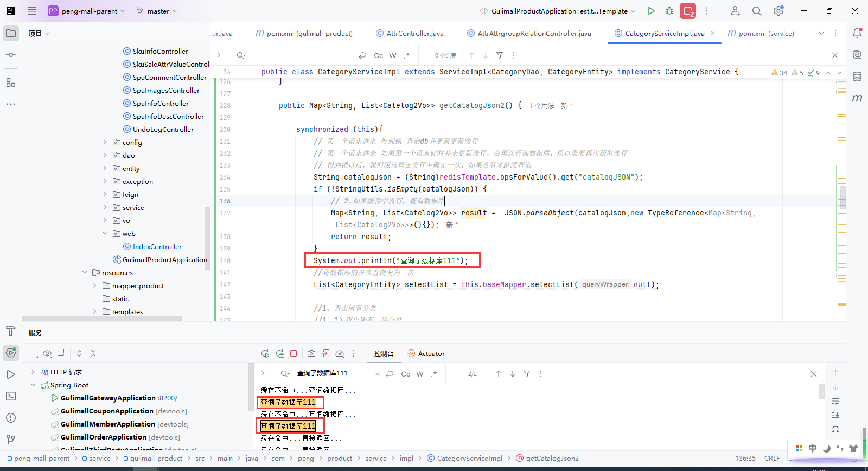
Task: Expand the service folder in project tree
Action: coord(105,207)
